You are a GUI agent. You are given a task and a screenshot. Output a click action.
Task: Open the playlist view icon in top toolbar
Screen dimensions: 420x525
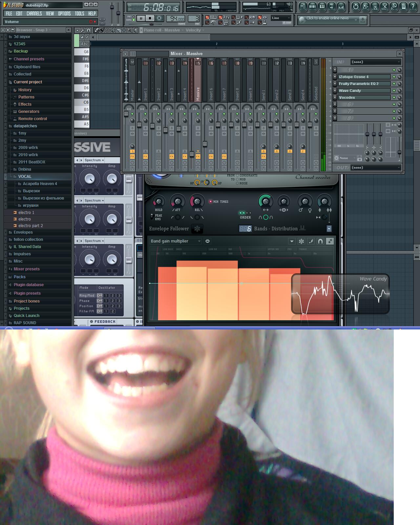(303, 6)
